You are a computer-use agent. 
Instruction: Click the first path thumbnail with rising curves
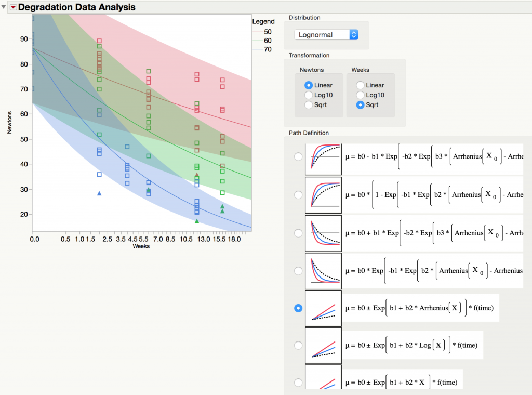(323, 156)
